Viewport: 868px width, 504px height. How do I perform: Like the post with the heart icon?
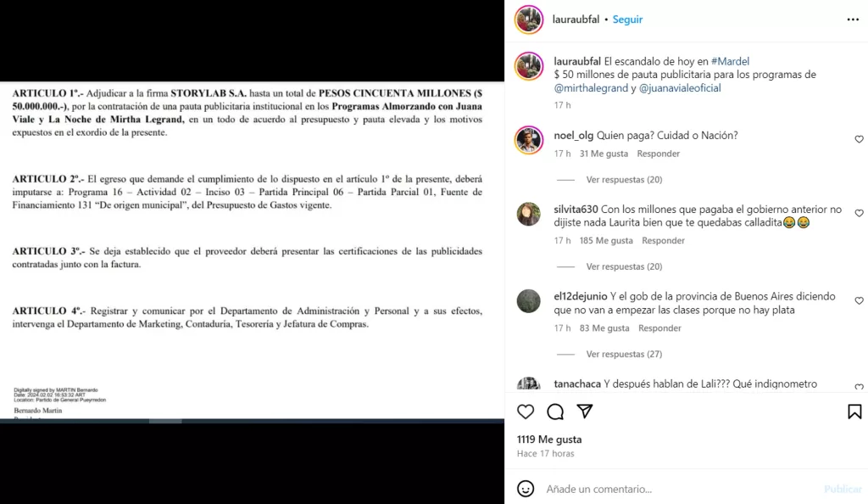[526, 412]
